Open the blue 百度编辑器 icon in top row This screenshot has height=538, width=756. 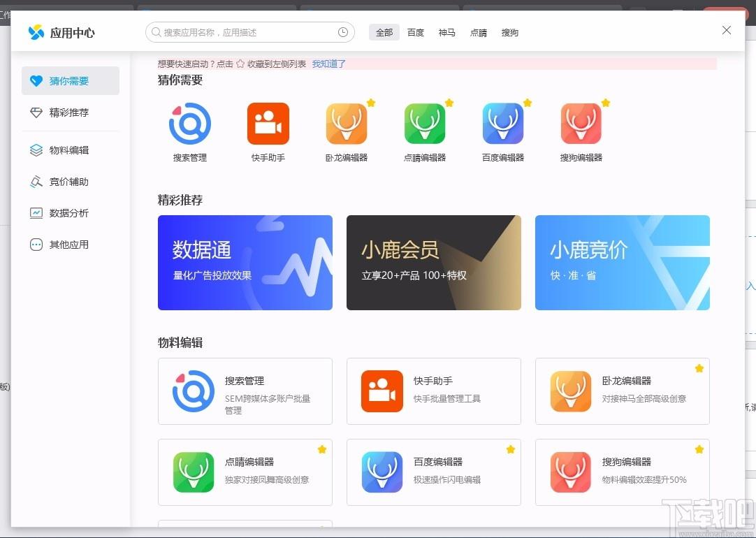coord(503,124)
